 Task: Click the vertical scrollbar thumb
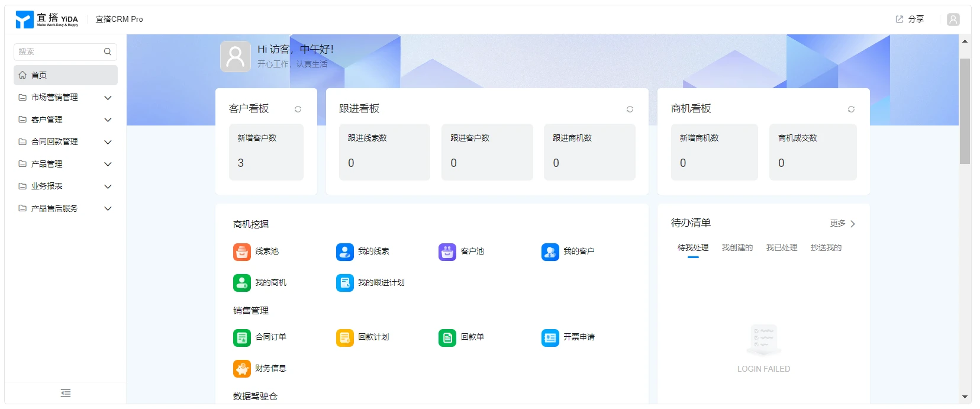pyautogui.click(x=965, y=111)
